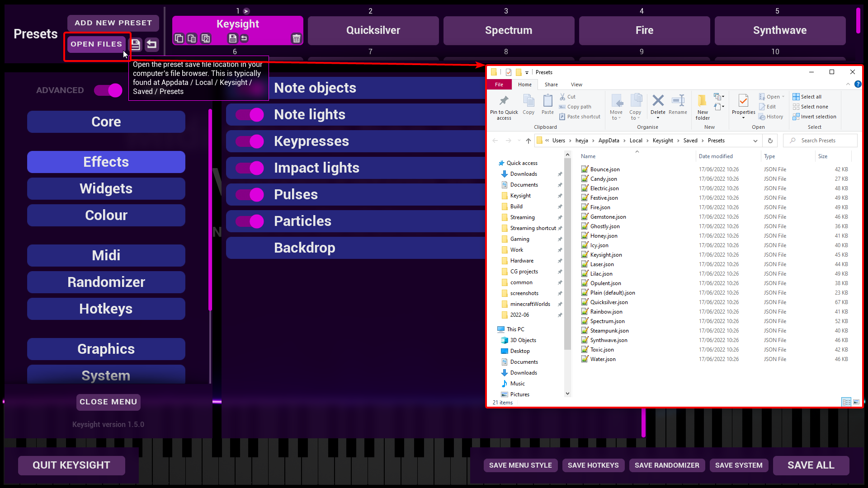Open the Colour settings category

coord(106,215)
